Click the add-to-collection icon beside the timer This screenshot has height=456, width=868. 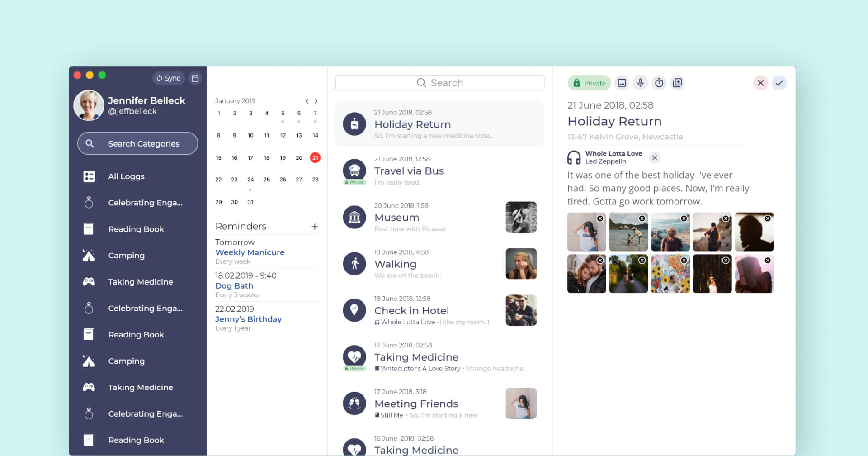tap(678, 83)
